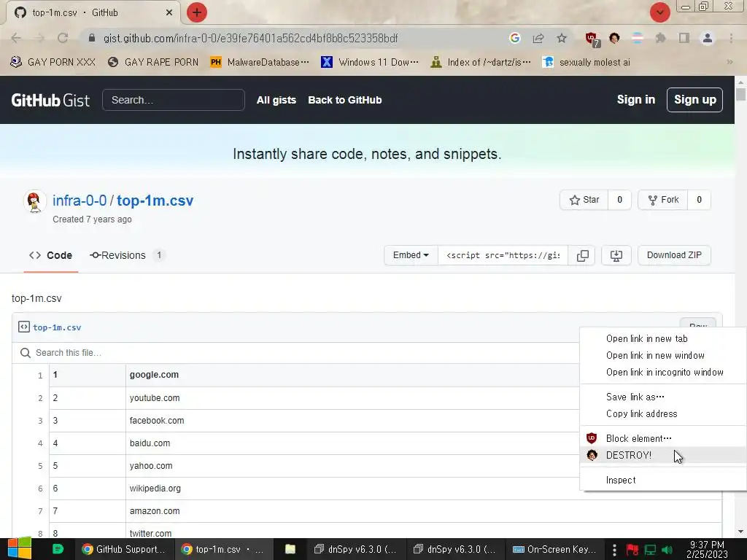Viewport: 747px width, 560px height.
Task: Open the Windows Start button
Action: pyautogui.click(x=20, y=548)
